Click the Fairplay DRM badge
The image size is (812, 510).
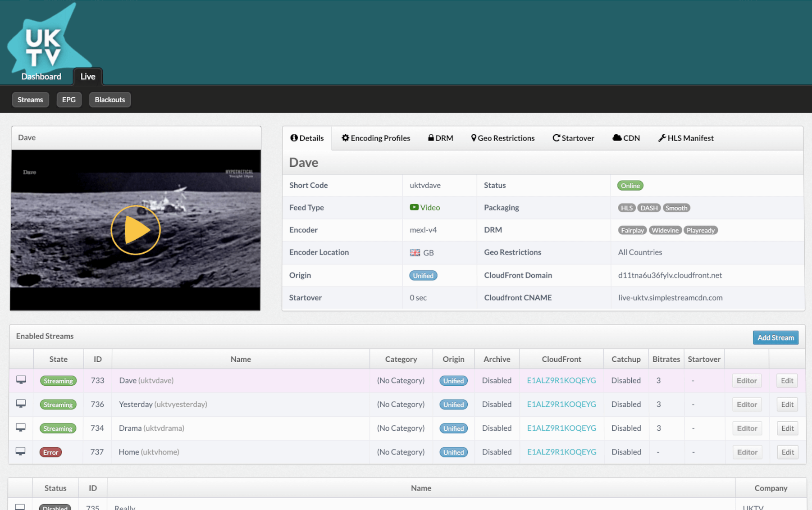point(632,230)
